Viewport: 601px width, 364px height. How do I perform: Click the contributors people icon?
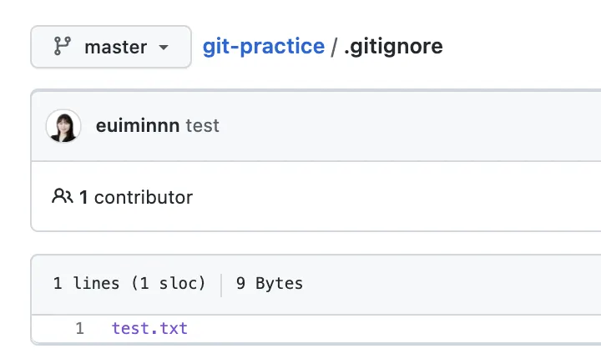62,197
